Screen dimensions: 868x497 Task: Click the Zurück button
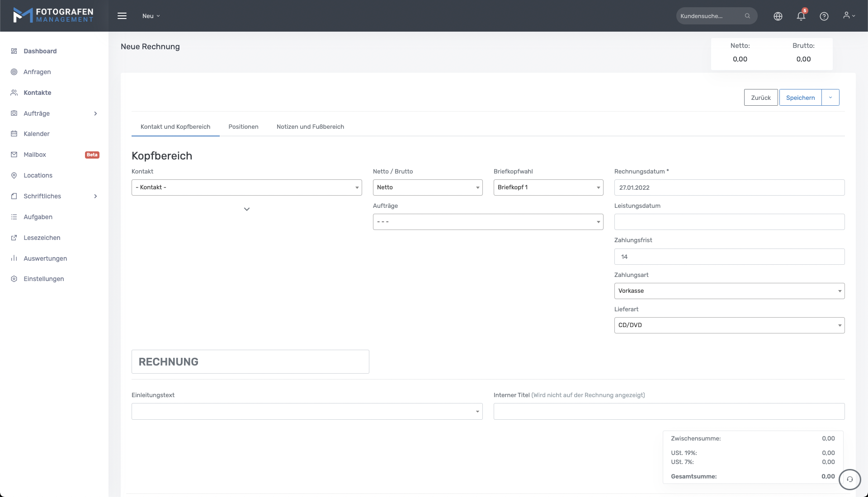pos(760,98)
